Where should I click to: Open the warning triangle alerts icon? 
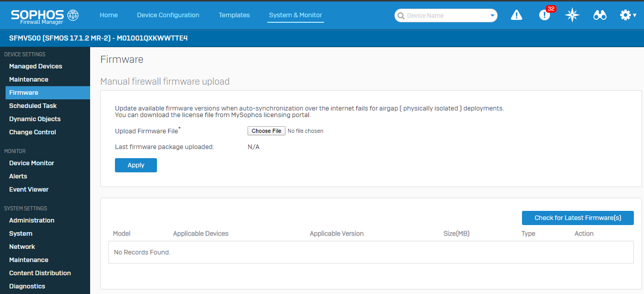coord(516,15)
